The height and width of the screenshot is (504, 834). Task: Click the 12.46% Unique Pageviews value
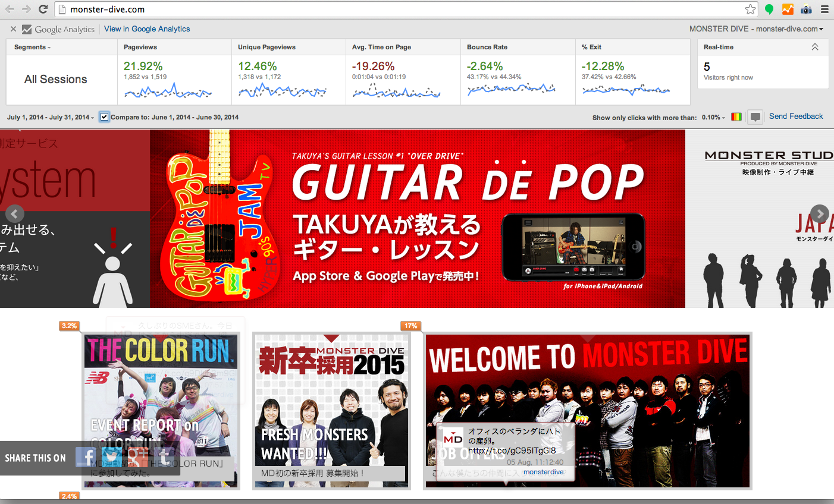(258, 66)
